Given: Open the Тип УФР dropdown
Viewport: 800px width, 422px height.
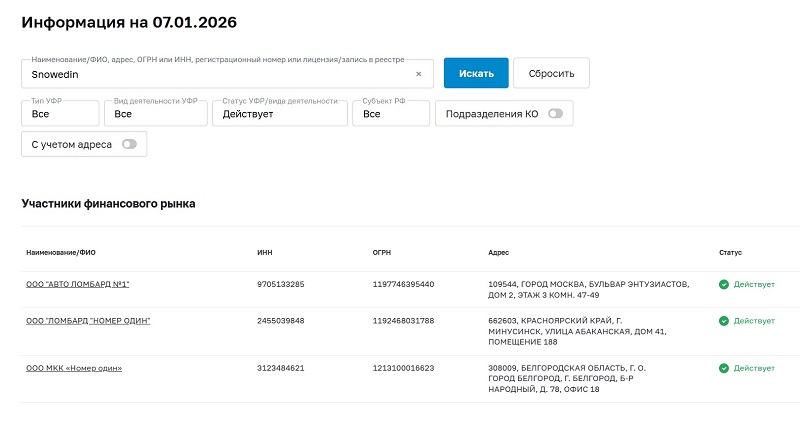Looking at the screenshot, I should [60, 114].
